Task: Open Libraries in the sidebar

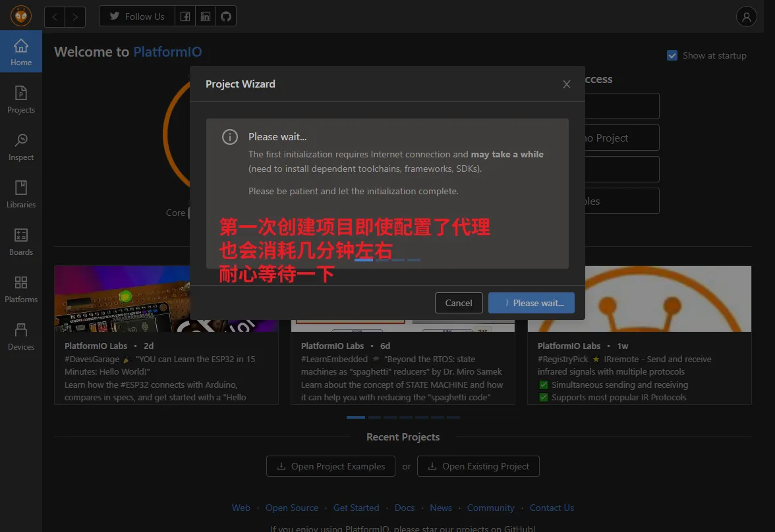Action: pyautogui.click(x=21, y=194)
